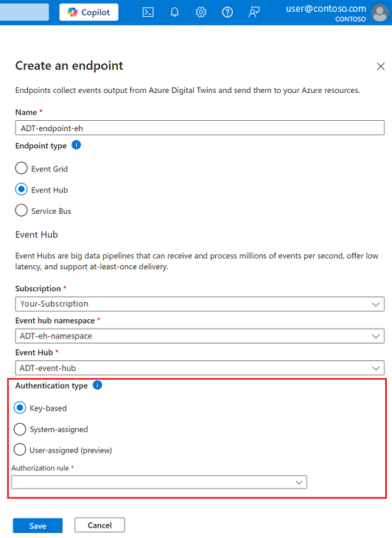The height and width of the screenshot is (538, 392).
Task: Open the Copilot assistant
Action: (89, 13)
